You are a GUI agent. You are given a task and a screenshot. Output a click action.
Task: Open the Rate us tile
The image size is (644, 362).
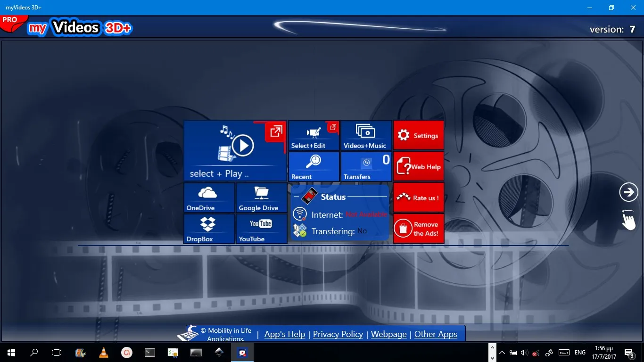(x=418, y=197)
